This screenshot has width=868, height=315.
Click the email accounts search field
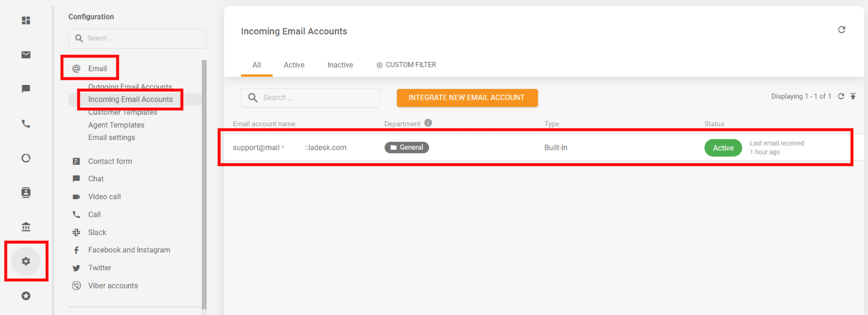pos(316,98)
